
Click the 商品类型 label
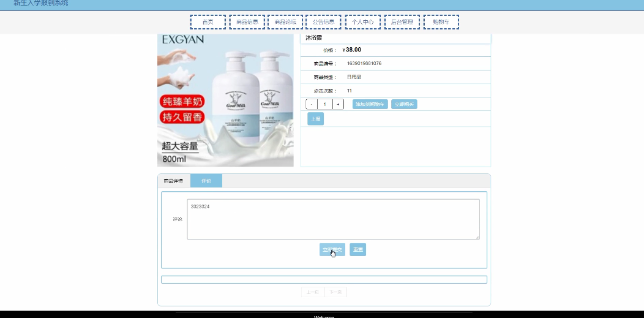point(325,77)
